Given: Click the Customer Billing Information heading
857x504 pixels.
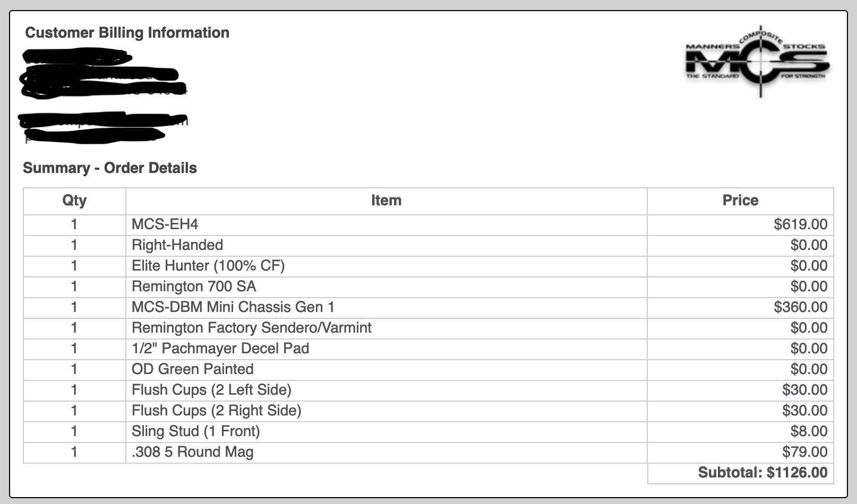Looking at the screenshot, I should click(127, 33).
